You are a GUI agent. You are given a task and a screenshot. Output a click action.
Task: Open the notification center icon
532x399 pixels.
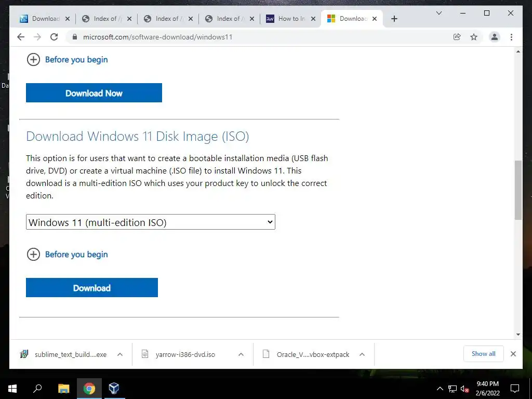coord(515,389)
